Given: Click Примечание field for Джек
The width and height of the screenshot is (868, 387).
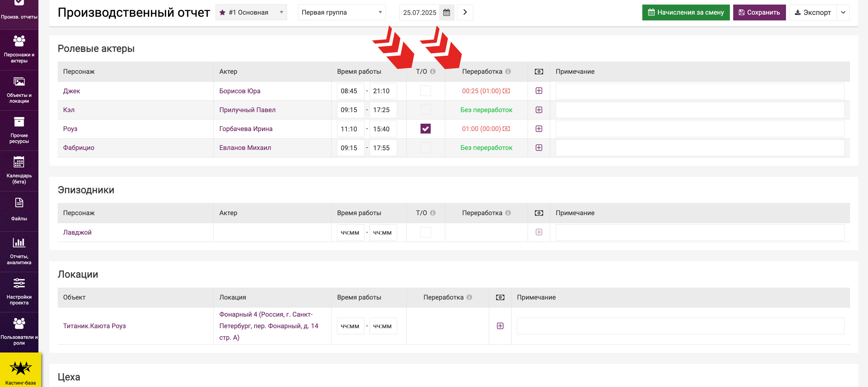Looking at the screenshot, I should tap(700, 91).
